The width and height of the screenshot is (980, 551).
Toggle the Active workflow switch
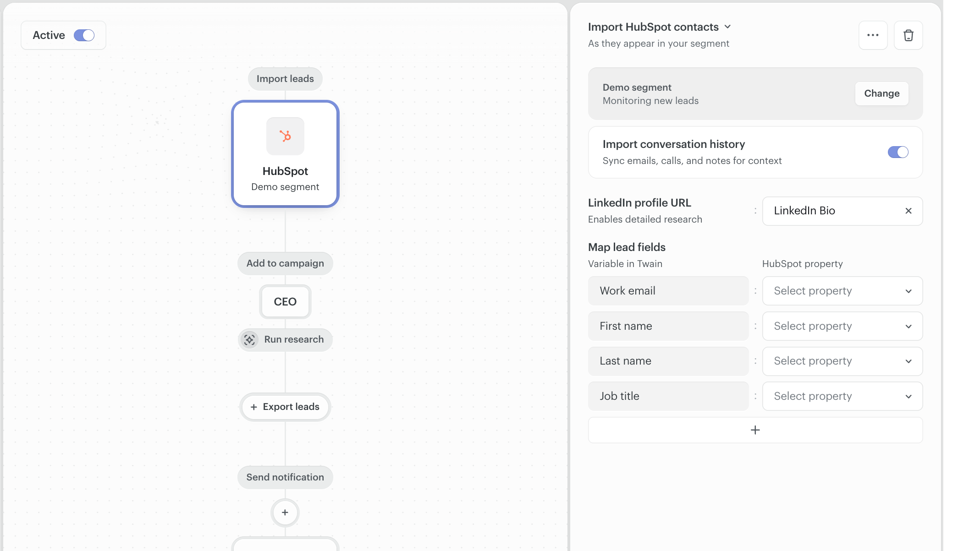pyautogui.click(x=84, y=35)
